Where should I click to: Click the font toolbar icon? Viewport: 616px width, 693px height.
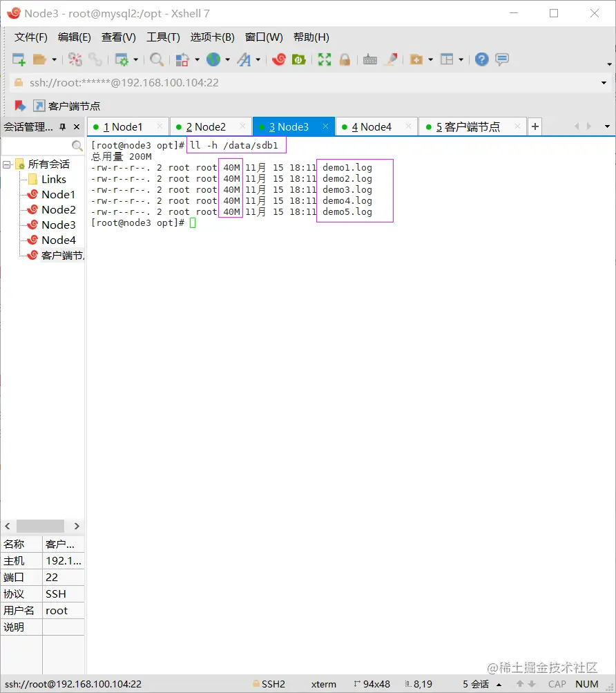(244, 59)
